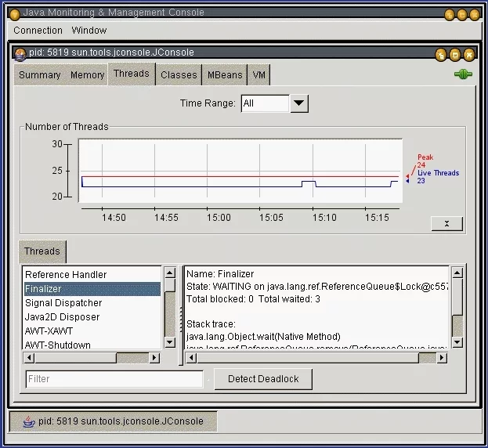Click thread details scroll-left arrow

tap(191, 358)
